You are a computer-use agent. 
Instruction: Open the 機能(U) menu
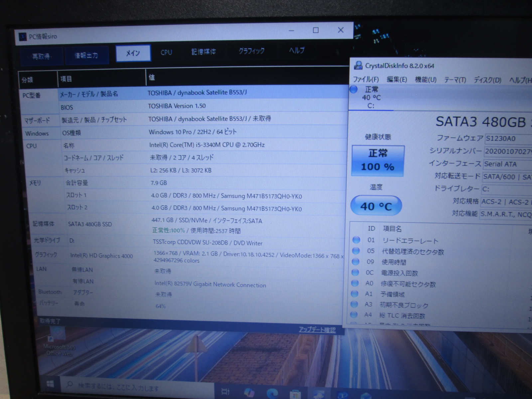[x=426, y=80]
